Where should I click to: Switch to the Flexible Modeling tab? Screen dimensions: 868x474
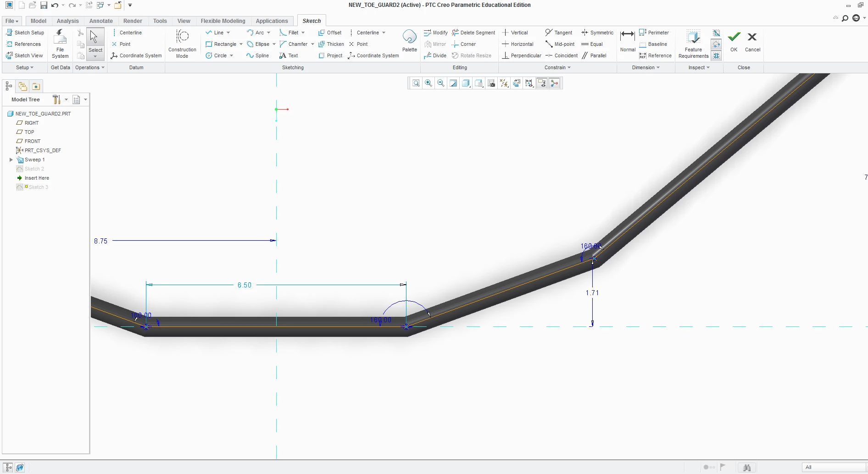(x=223, y=21)
